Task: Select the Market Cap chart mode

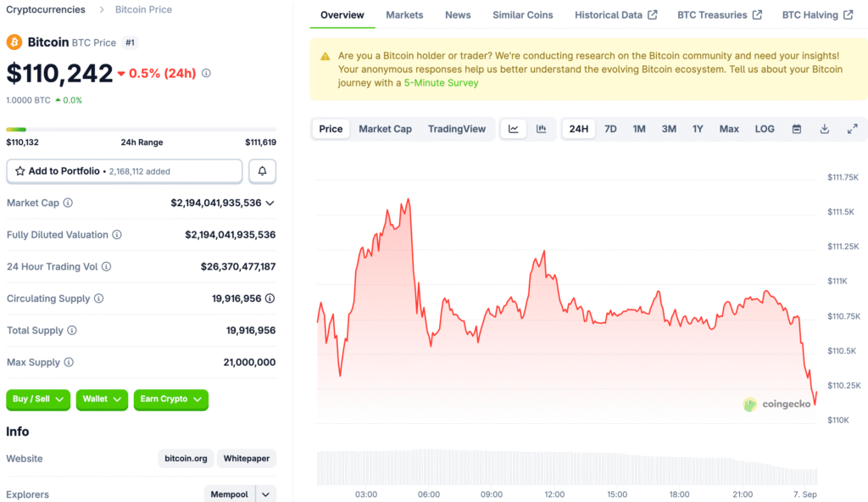Action: (x=386, y=129)
